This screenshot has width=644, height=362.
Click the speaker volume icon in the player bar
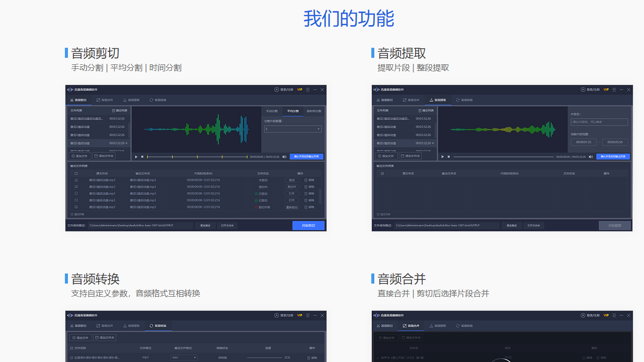tap(284, 156)
